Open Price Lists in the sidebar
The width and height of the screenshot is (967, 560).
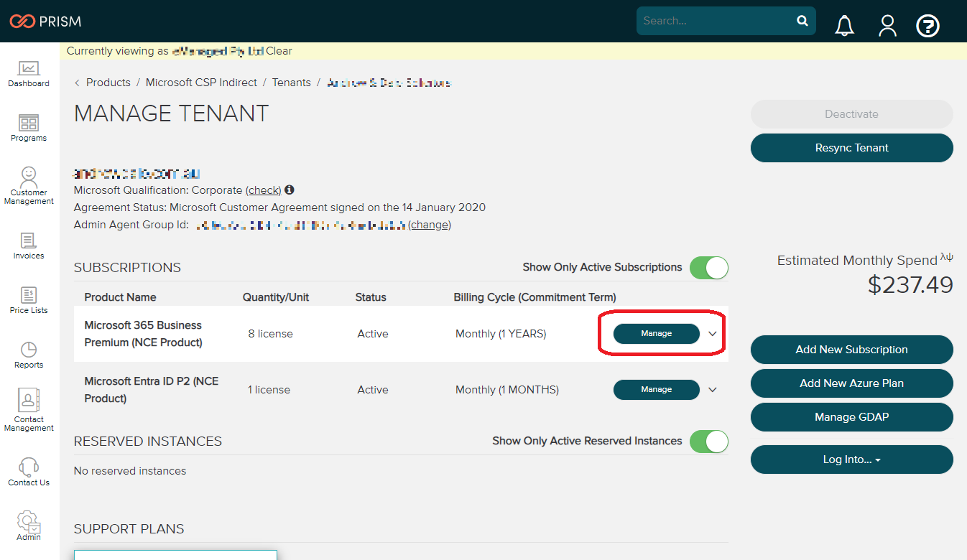pos(29,301)
